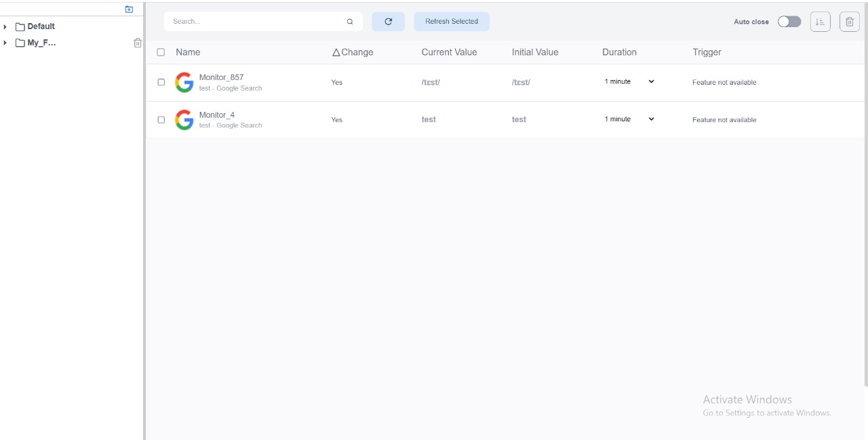Delete the My_F folder via its trash icon
This screenshot has width=868, height=440.
coord(138,42)
